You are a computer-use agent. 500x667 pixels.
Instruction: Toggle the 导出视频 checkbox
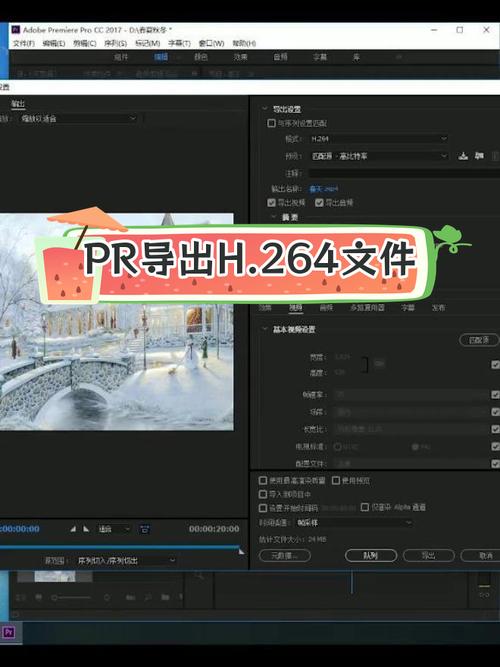click(271, 202)
